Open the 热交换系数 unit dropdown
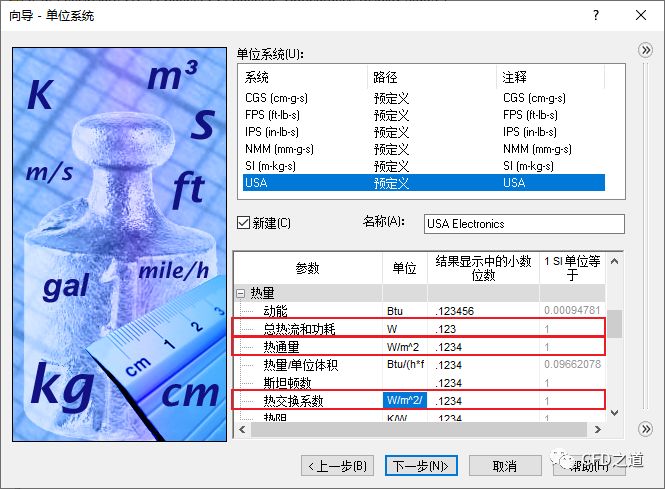Screen dimensions: 665x489 pos(405,401)
